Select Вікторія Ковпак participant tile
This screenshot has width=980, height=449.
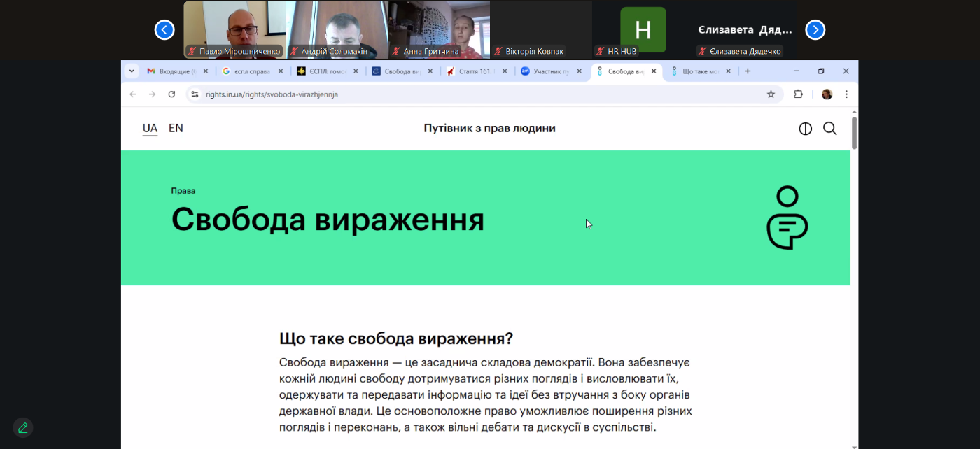pyautogui.click(x=542, y=29)
